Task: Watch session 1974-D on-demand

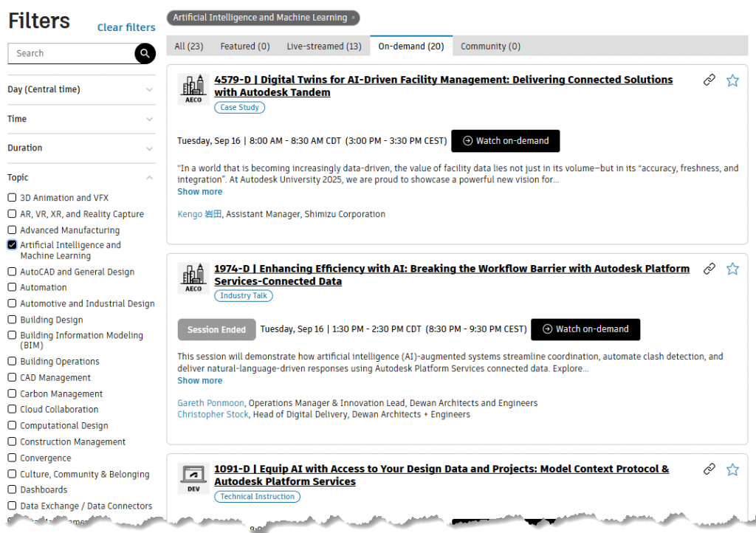Action: coord(585,329)
